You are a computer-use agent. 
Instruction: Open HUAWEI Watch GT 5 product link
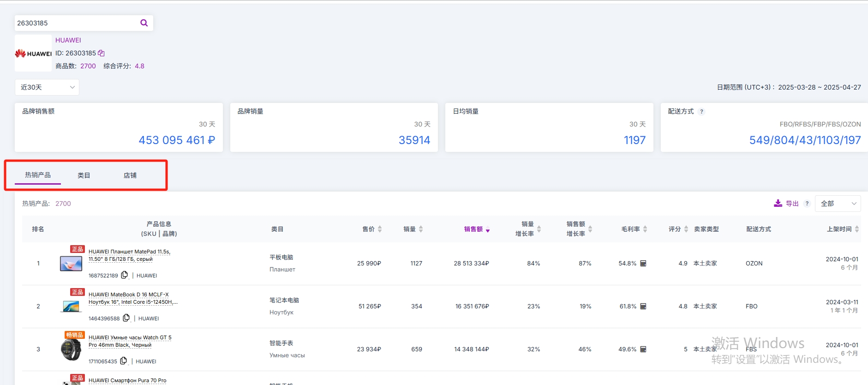130,341
